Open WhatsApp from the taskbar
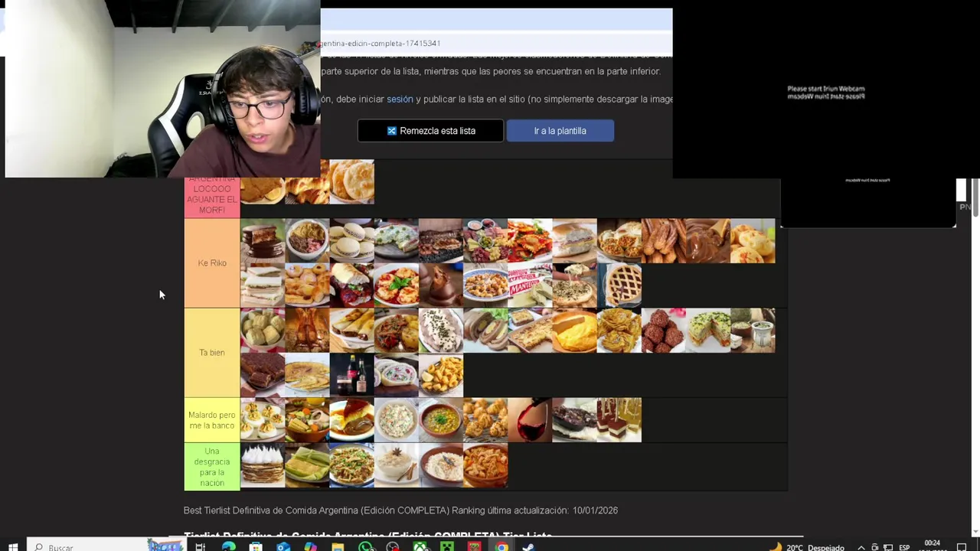The height and width of the screenshot is (551, 980). click(365, 547)
